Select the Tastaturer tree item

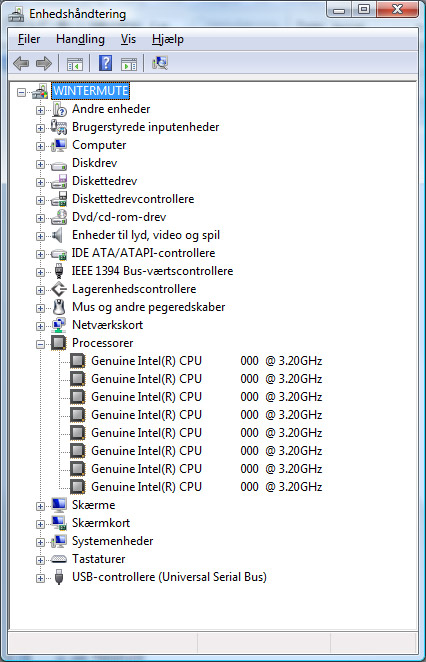click(98, 559)
